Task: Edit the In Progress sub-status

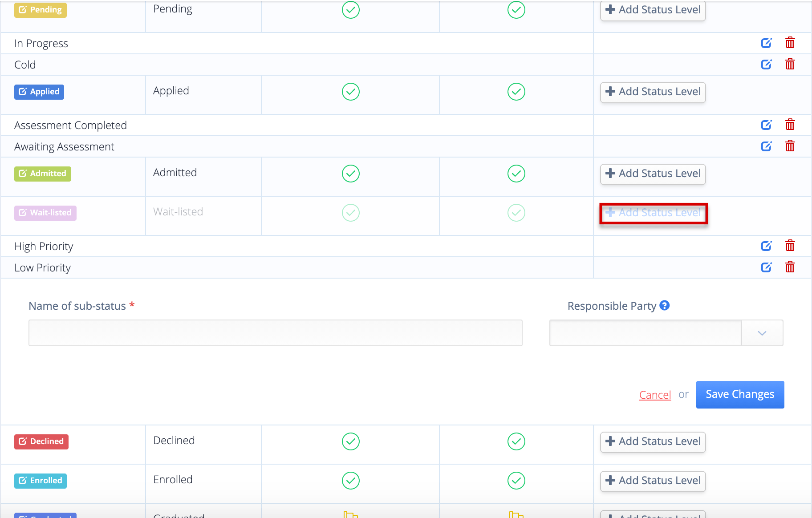Action: pos(767,43)
